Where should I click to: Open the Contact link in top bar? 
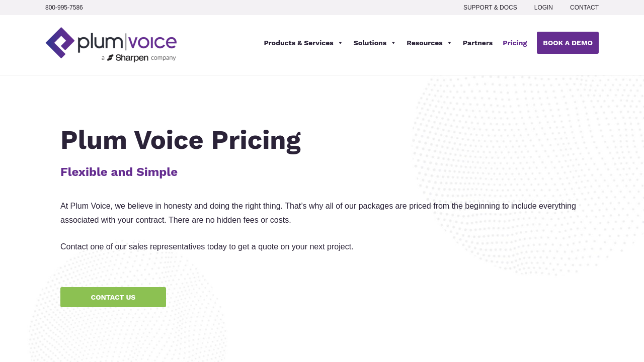(584, 8)
